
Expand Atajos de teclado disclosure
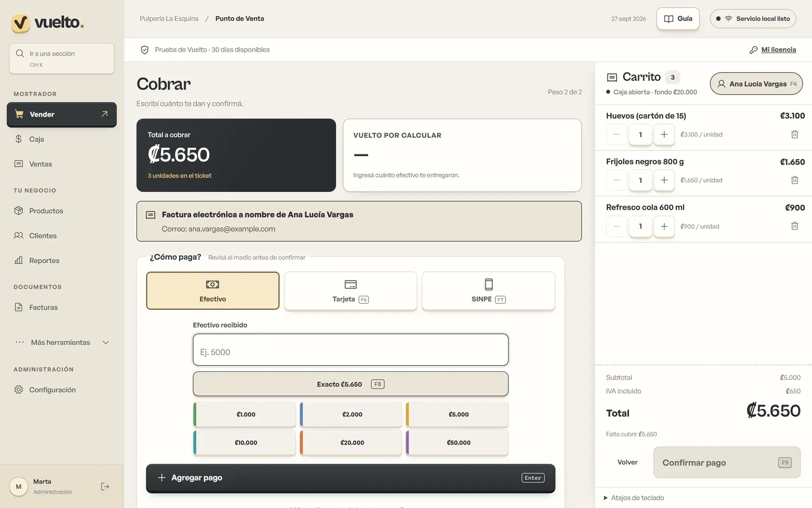634,498
